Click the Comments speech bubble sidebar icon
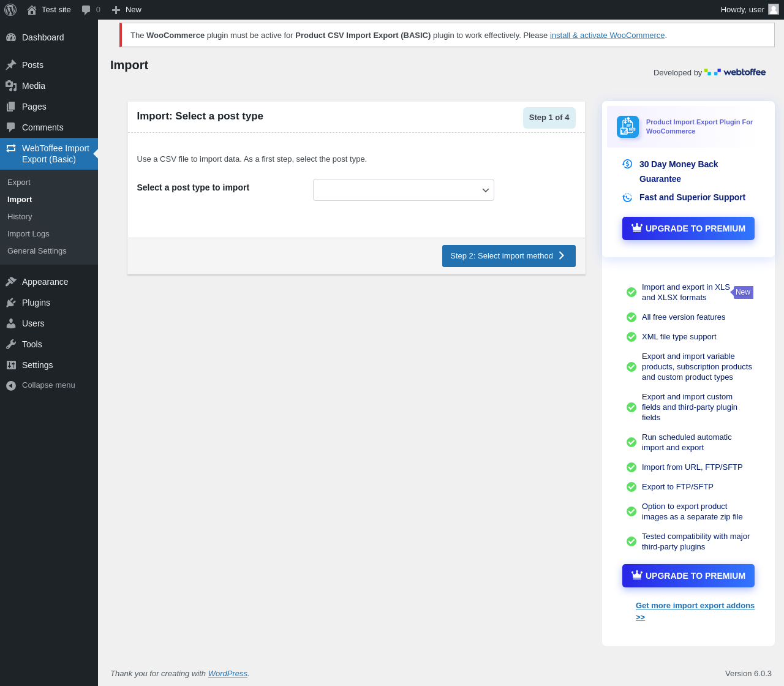 point(11,127)
